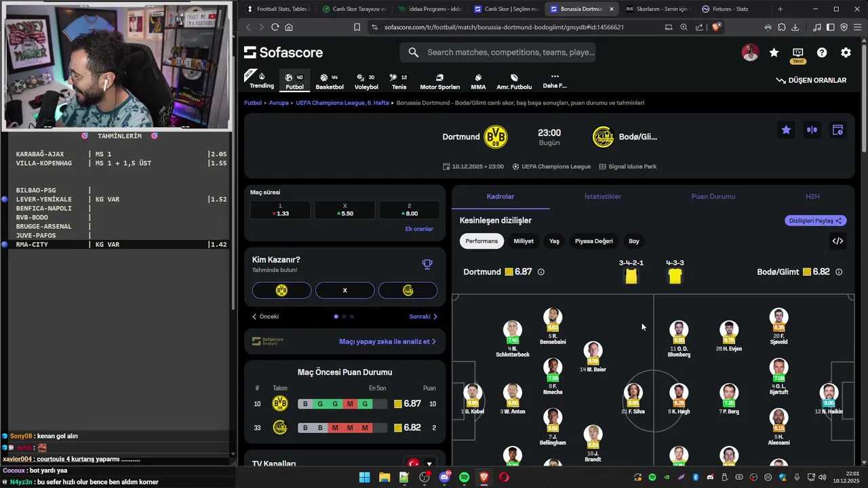The height and width of the screenshot is (488, 868).
Task: Open the Daha F... more sports menu
Action: 555,81
